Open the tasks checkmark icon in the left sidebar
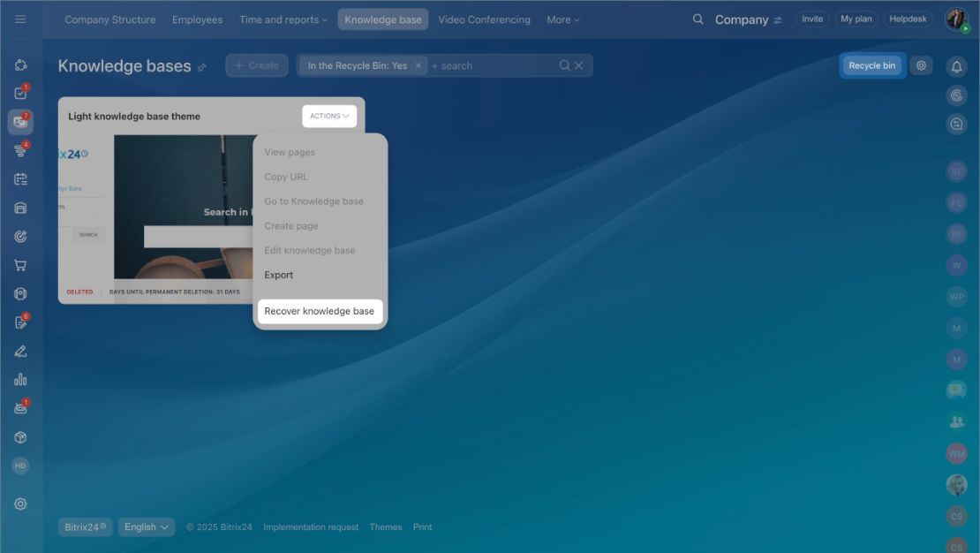The width and height of the screenshot is (980, 553). point(20,94)
